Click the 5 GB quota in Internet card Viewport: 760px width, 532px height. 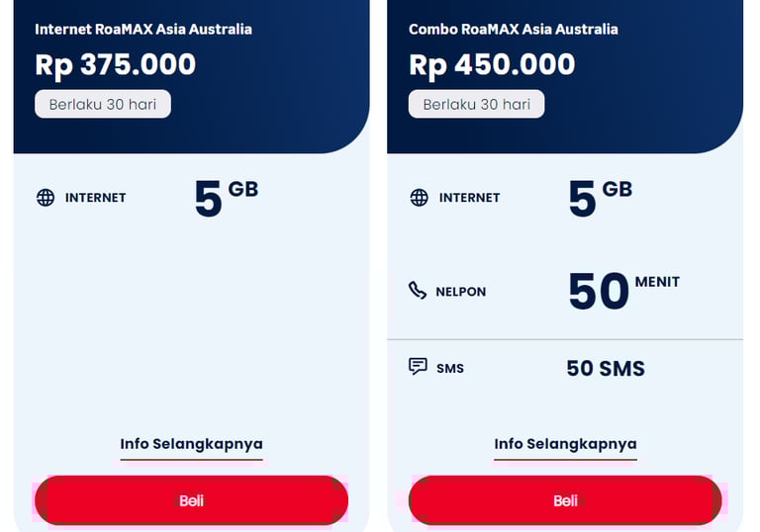tap(227, 198)
